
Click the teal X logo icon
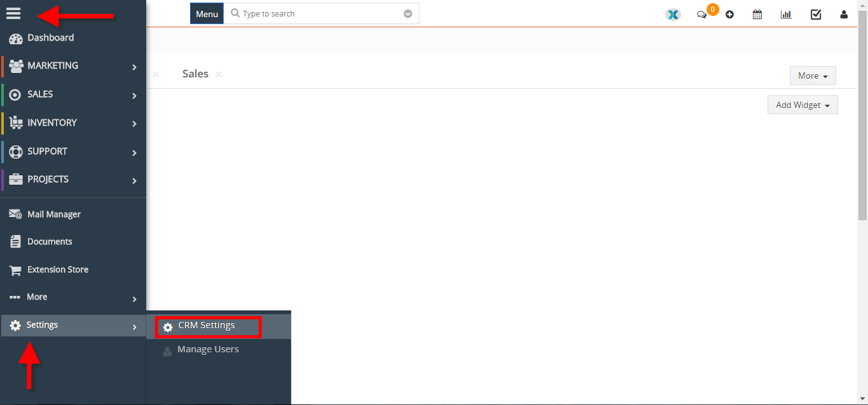click(673, 14)
